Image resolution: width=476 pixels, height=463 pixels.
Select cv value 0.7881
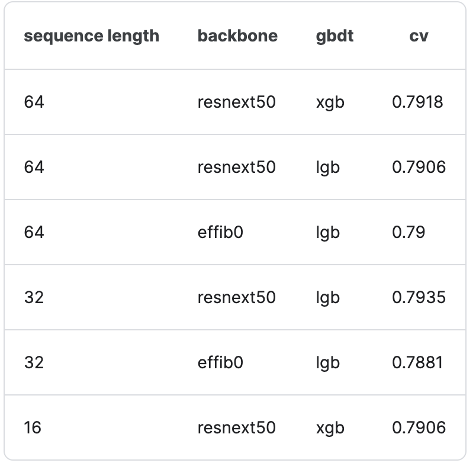pyautogui.click(x=417, y=362)
